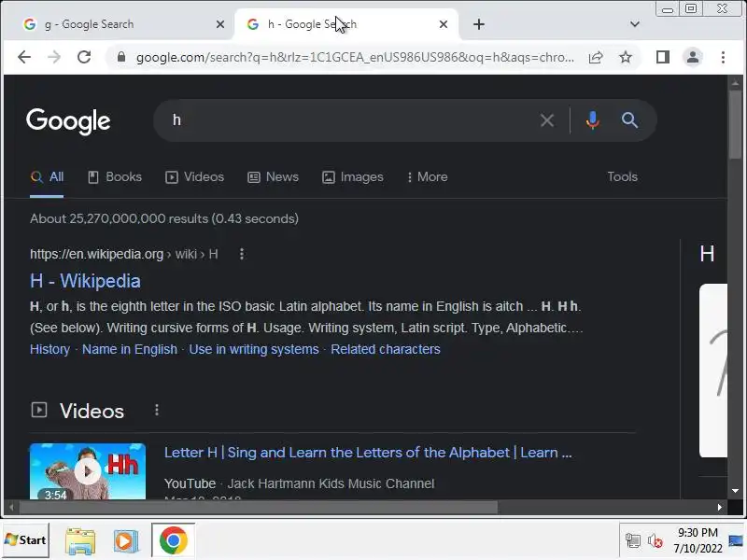This screenshot has height=560, width=747.
Task: Start voice search with the microphone
Action: [x=593, y=120]
